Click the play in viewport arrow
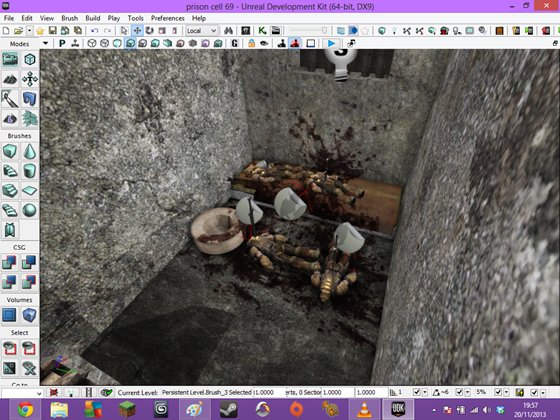 coord(331,44)
